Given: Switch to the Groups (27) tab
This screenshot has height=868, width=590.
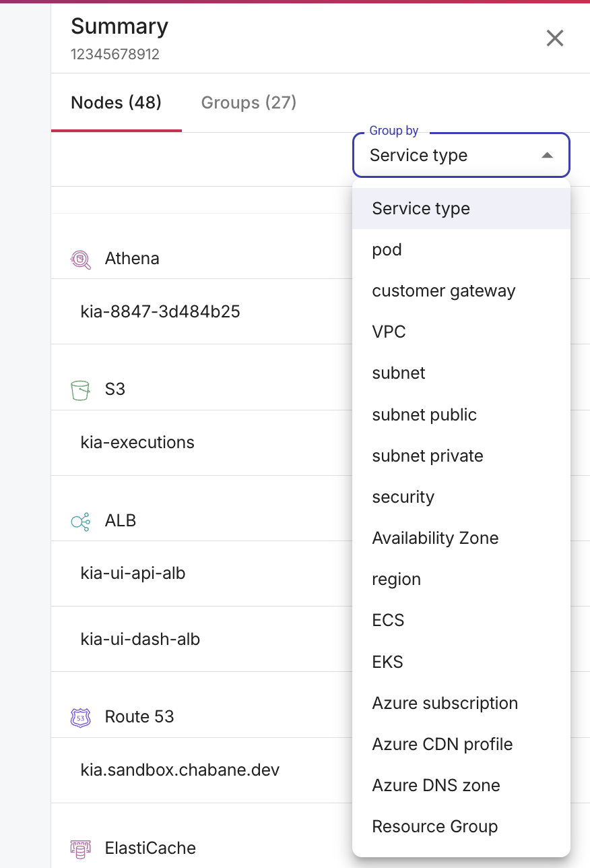Looking at the screenshot, I should pyautogui.click(x=249, y=102).
